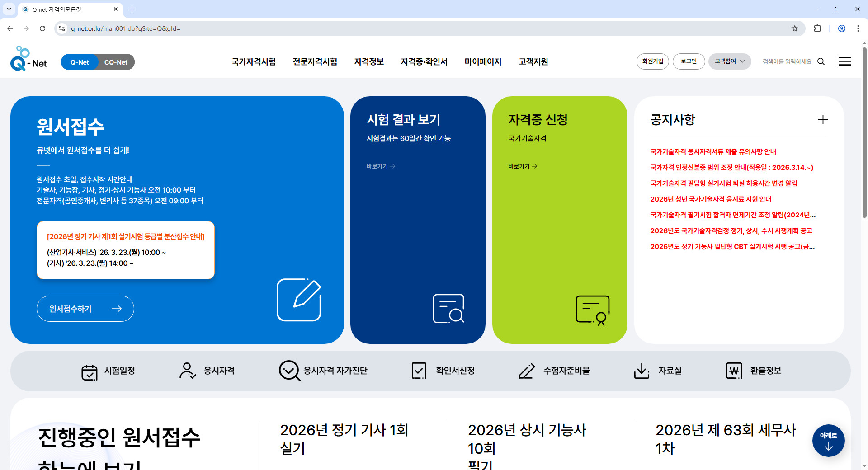Click the Q-Net logo
The image size is (868, 470).
pyautogui.click(x=28, y=59)
